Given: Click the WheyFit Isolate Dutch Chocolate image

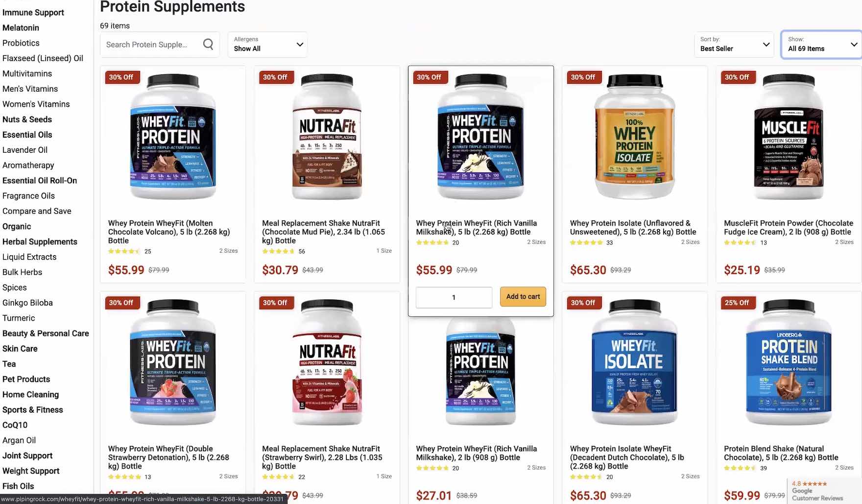Looking at the screenshot, I should click(x=635, y=362).
